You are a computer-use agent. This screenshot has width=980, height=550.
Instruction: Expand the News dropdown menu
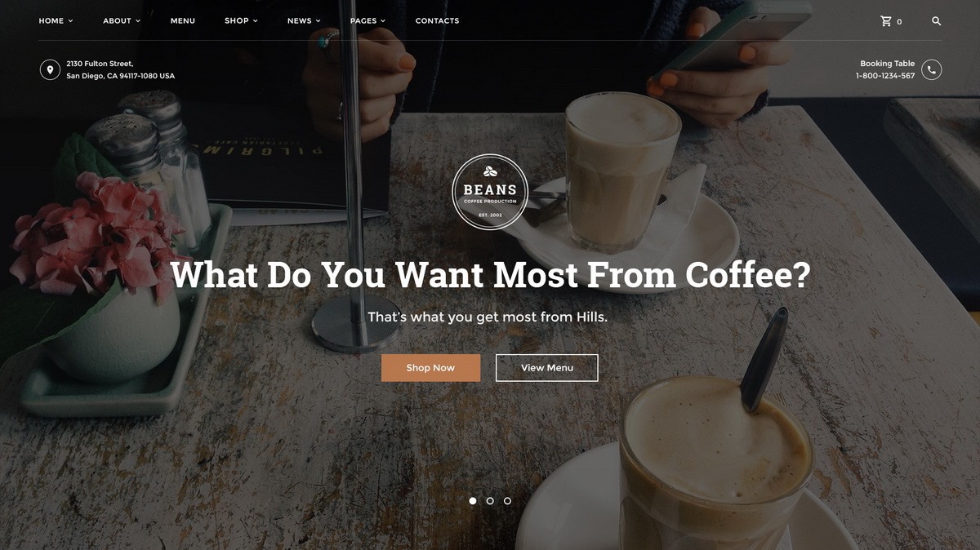point(304,21)
